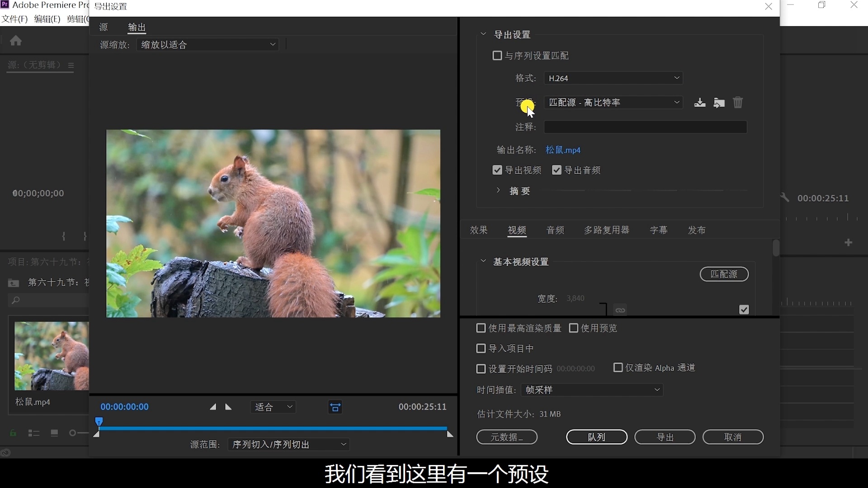Image resolution: width=868 pixels, height=488 pixels.
Task: Collapse basic video settings section
Action: 483,261
